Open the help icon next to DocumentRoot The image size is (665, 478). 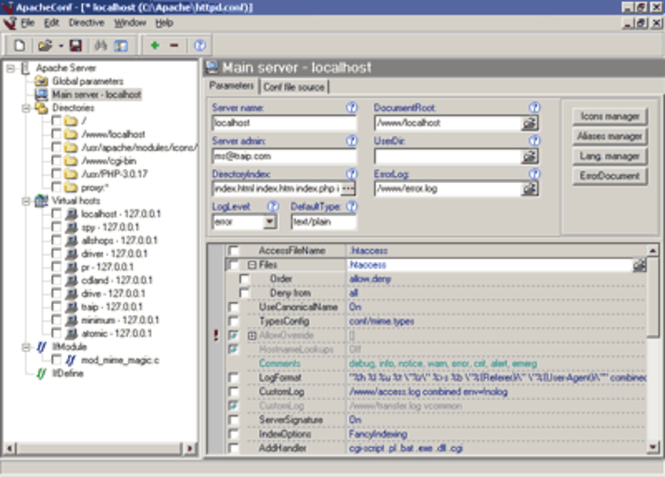535,107
